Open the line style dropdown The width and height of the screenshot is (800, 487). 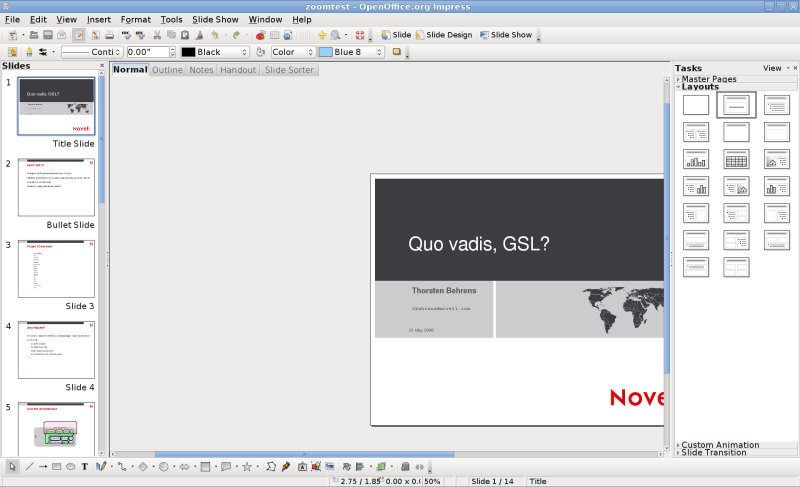click(x=91, y=52)
